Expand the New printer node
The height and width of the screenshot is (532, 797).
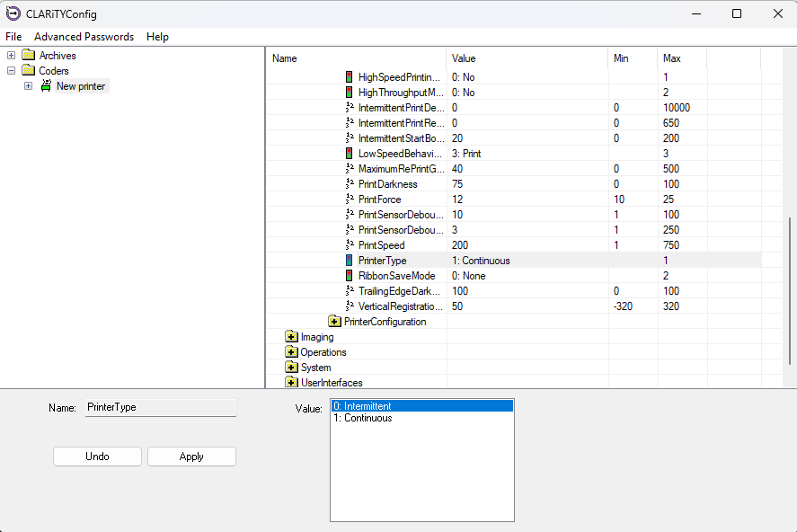29,86
